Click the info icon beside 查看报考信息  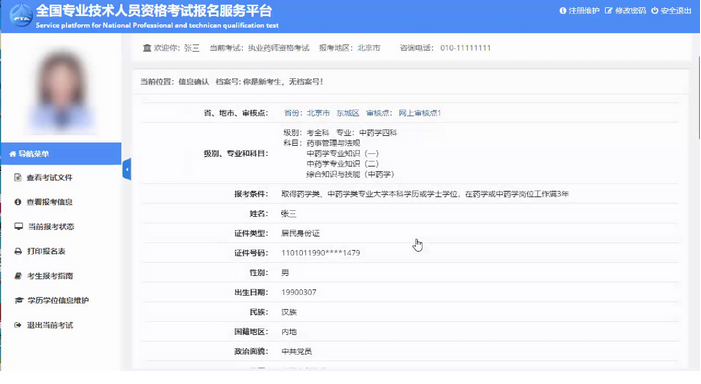pos(17,202)
